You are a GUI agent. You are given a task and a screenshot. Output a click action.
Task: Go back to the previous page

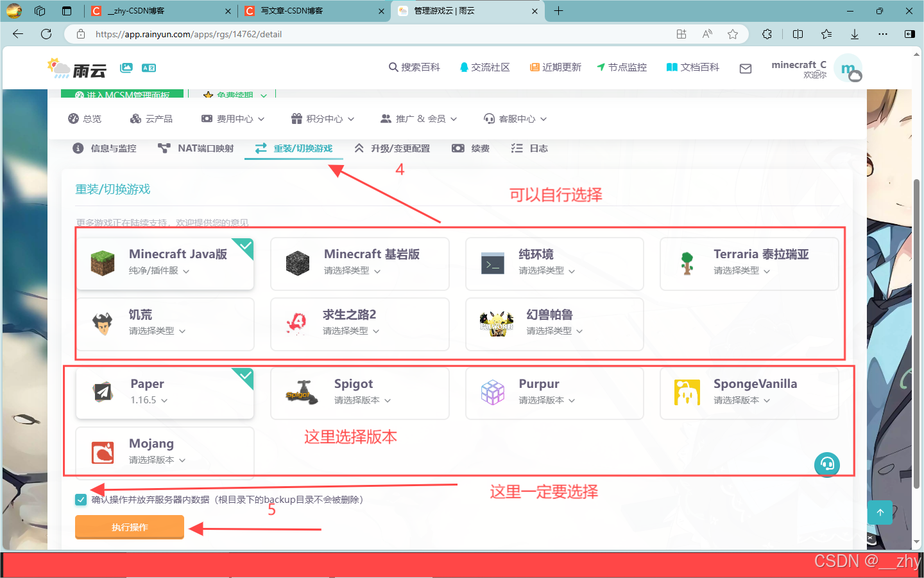[18, 34]
